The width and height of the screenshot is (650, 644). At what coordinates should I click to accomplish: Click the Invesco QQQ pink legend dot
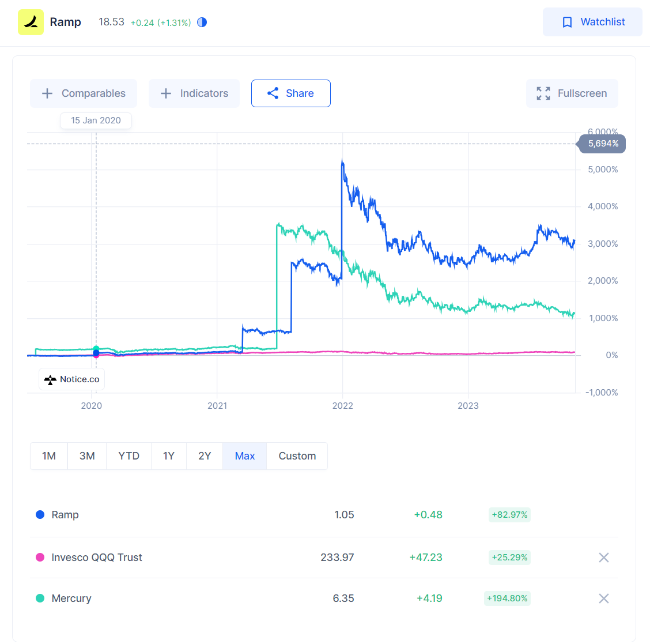40,558
